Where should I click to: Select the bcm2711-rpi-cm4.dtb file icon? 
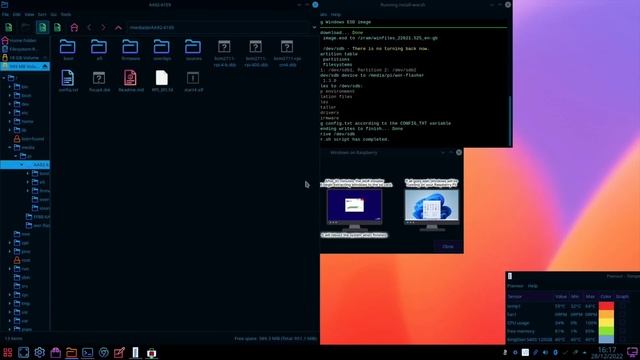287,47
